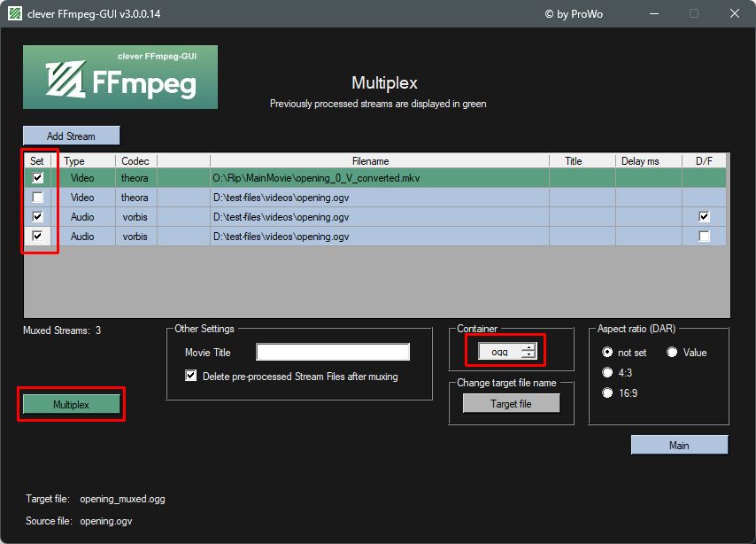Toggle Delete pre-processed Stream Files after muxing
Image resolution: width=756 pixels, height=544 pixels.
click(191, 376)
